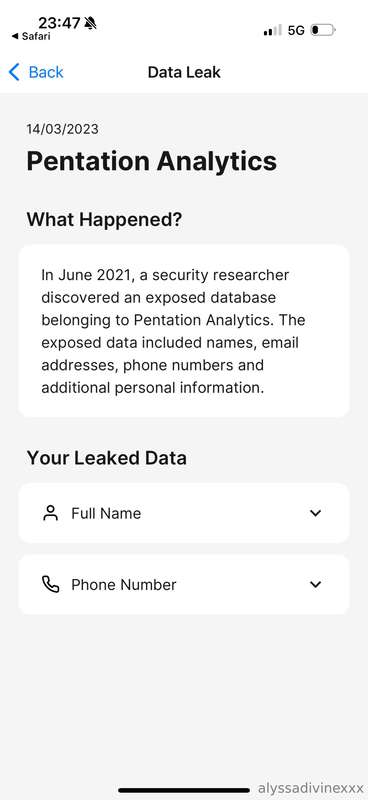Open the Phone Number leaked data row

pos(184,584)
